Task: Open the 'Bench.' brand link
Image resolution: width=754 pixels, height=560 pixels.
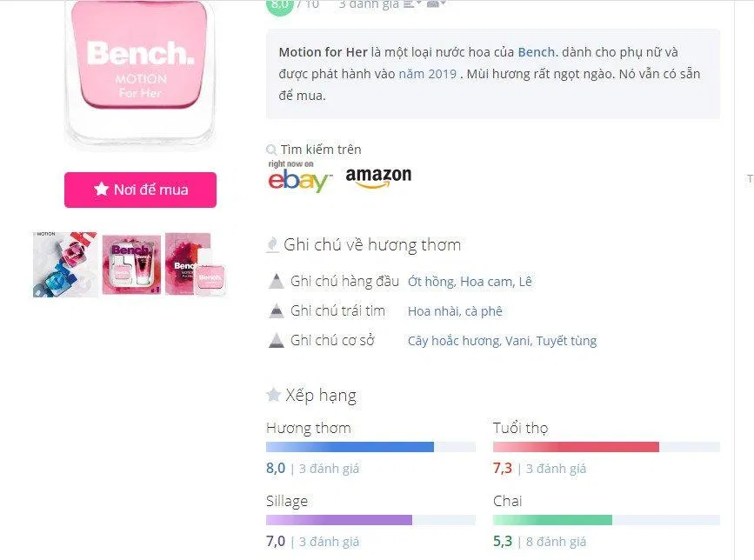Action: [536, 51]
